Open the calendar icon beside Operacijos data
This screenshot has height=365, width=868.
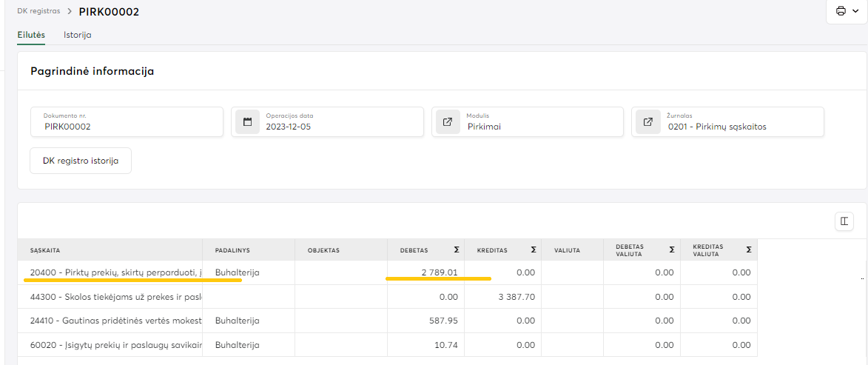pyautogui.click(x=248, y=121)
